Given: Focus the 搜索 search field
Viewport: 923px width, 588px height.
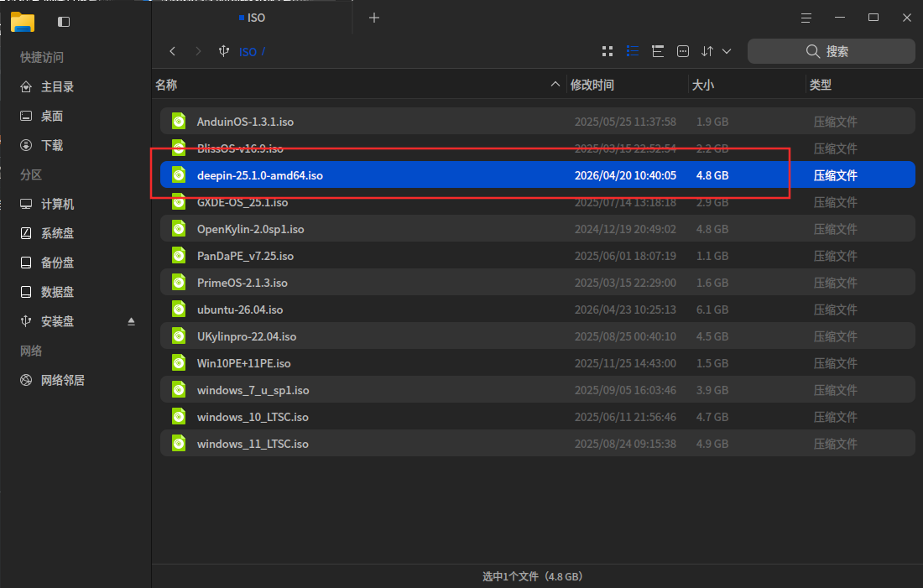Looking at the screenshot, I should pyautogui.click(x=832, y=51).
